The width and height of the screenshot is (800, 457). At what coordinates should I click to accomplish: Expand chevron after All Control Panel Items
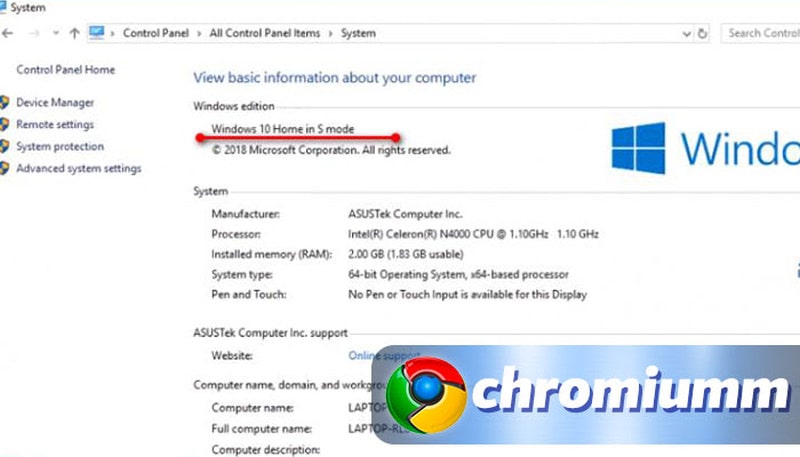coord(331,34)
